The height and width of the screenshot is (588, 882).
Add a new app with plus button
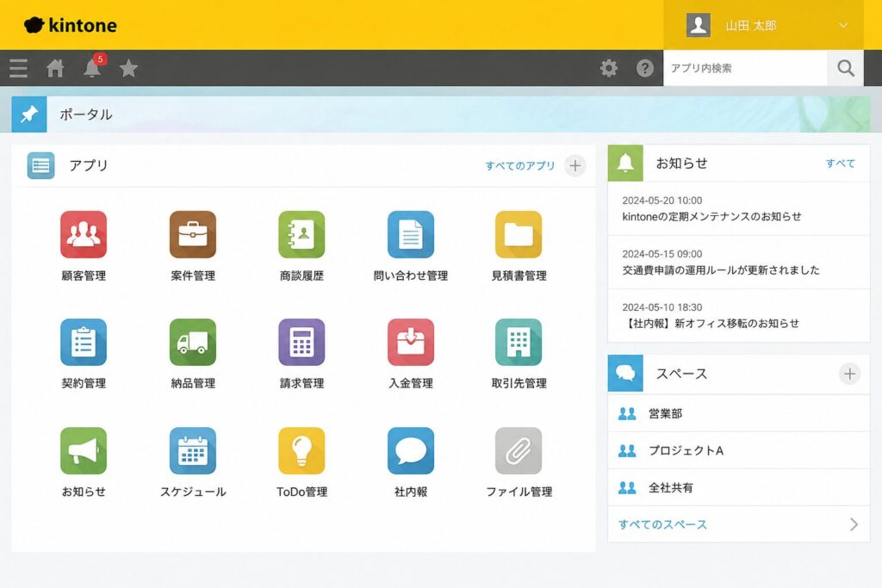[575, 166]
